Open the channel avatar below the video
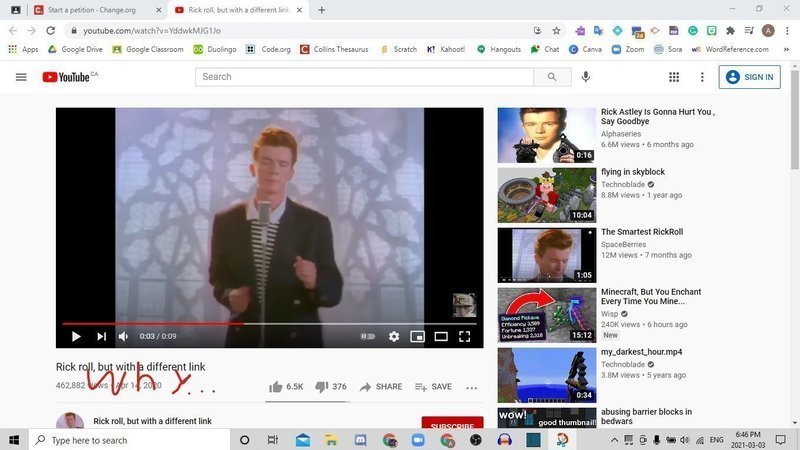The width and height of the screenshot is (800, 450). 70,420
